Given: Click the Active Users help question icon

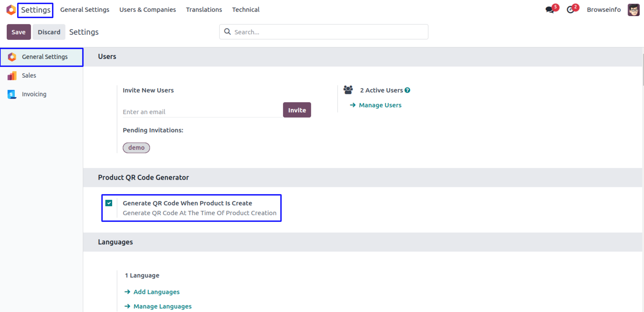Looking at the screenshot, I should [x=407, y=90].
